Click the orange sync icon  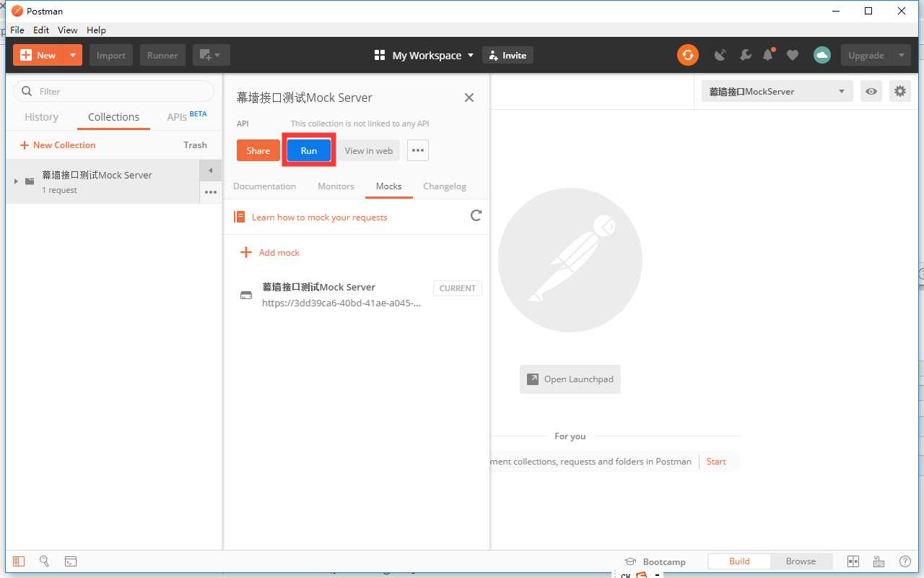[x=688, y=55]
